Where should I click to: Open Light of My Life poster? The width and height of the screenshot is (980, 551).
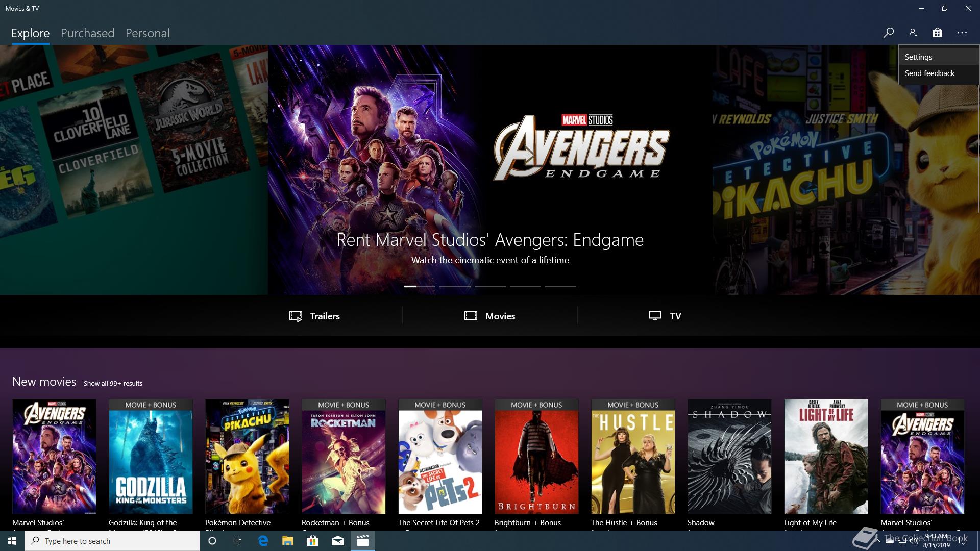tap(826, 457)
